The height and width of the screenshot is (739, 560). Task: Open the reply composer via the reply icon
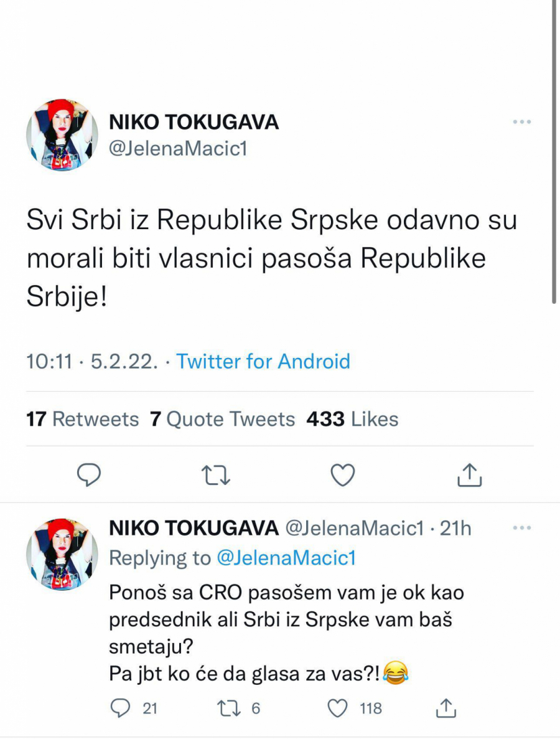pyautogui.click(x=89, y=475)
